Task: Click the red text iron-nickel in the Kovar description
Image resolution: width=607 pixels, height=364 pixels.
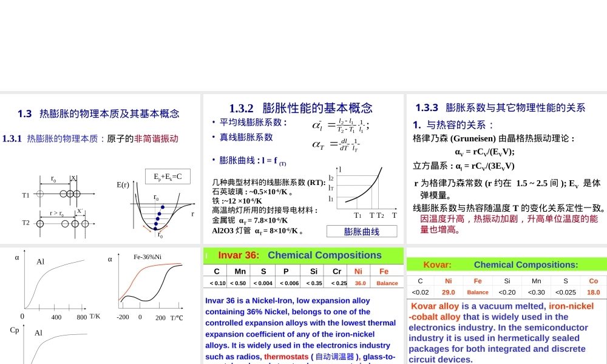Action: click(571, 306)
